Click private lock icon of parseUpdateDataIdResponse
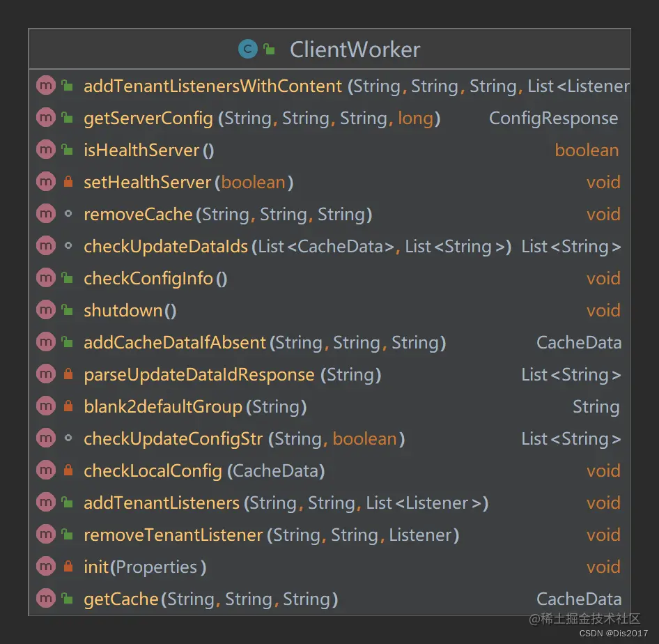This screenshot has width=659, height=644. coord(68,374)
